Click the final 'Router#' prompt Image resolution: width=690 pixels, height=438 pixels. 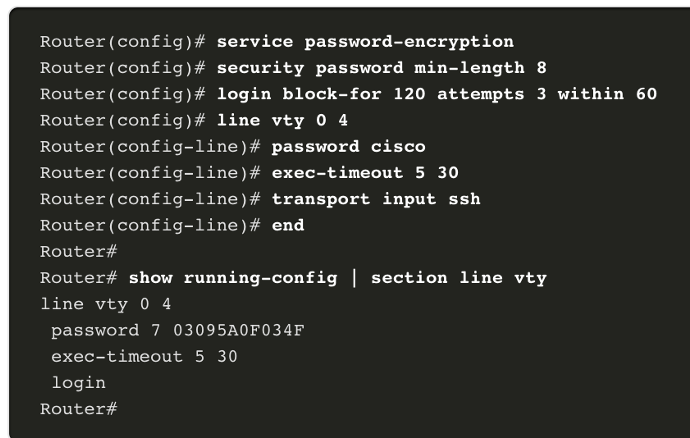point(79,409)
